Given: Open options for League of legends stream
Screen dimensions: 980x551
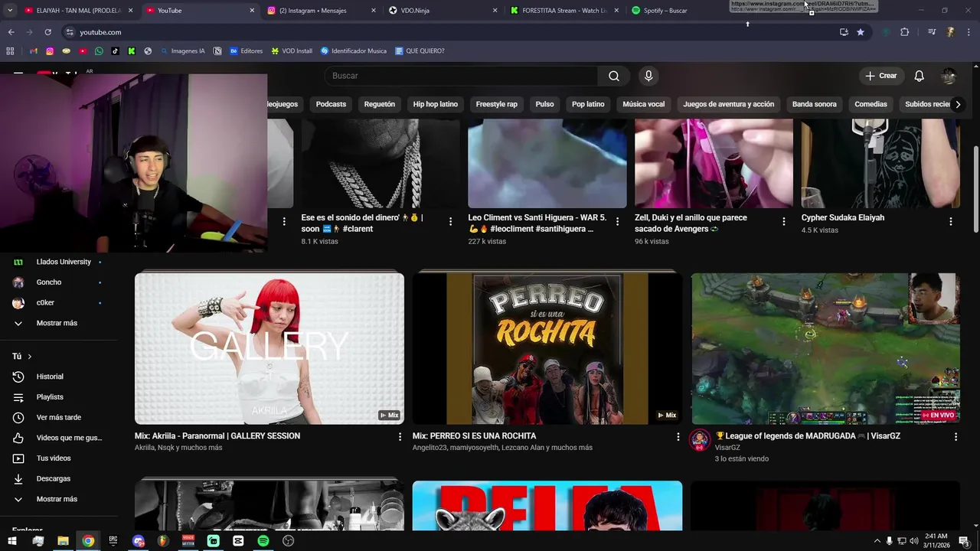Looking at the screenshot, I should point(955,436).
